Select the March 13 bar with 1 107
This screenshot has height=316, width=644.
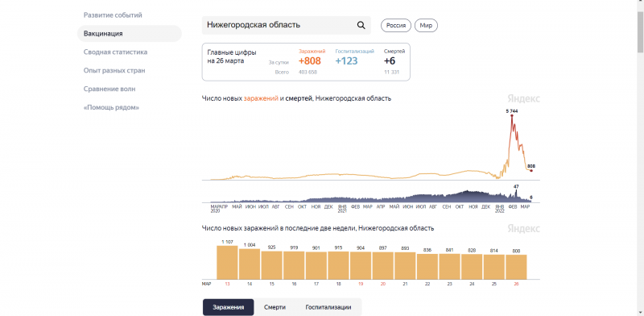[x=227, y=263]
